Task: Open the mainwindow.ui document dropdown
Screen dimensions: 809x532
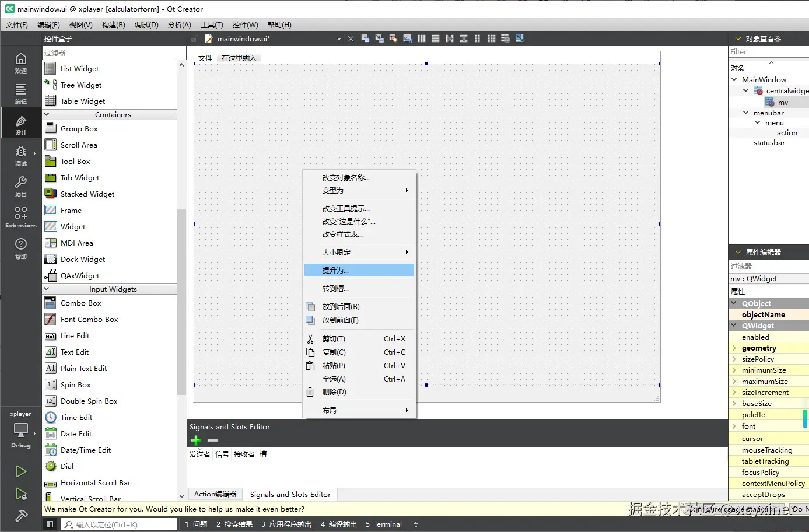Action: pos(339,39)
